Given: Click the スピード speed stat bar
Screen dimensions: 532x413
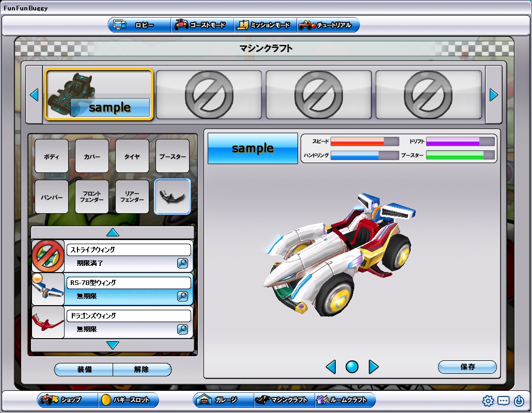Looking at the screenshot, I should (365, 141).
